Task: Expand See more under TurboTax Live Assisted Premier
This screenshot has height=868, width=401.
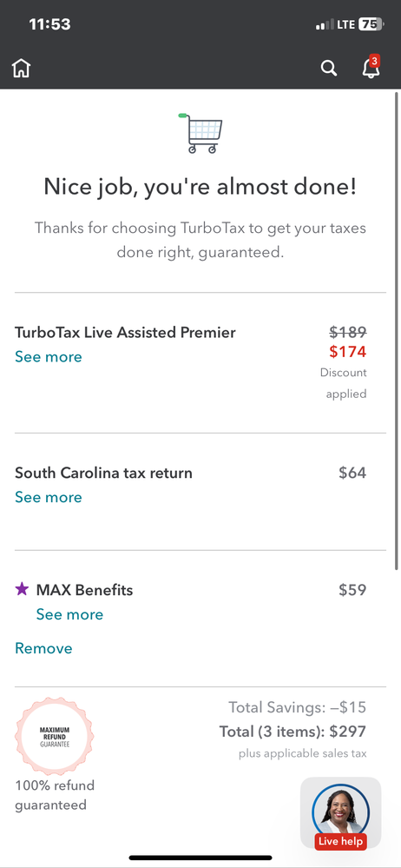Action: click(x=48, y=356)
